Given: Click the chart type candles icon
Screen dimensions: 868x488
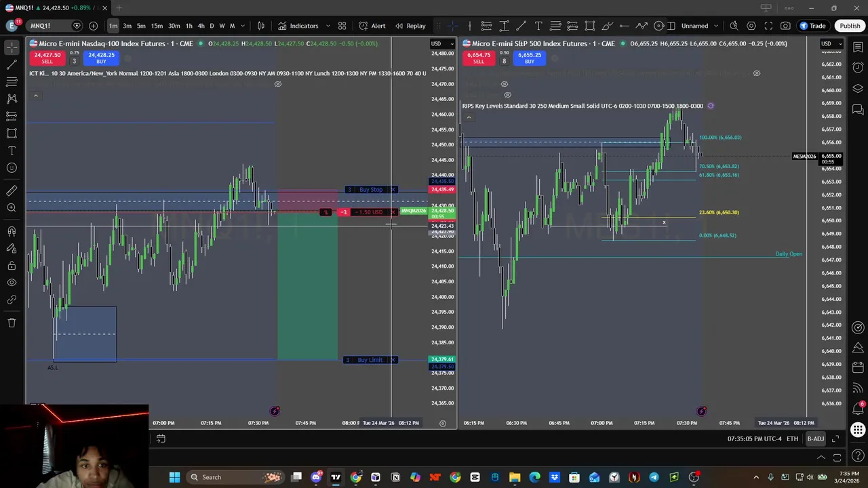Looking at the screenshot, I should pyautogui.click(x=261, y=26).
